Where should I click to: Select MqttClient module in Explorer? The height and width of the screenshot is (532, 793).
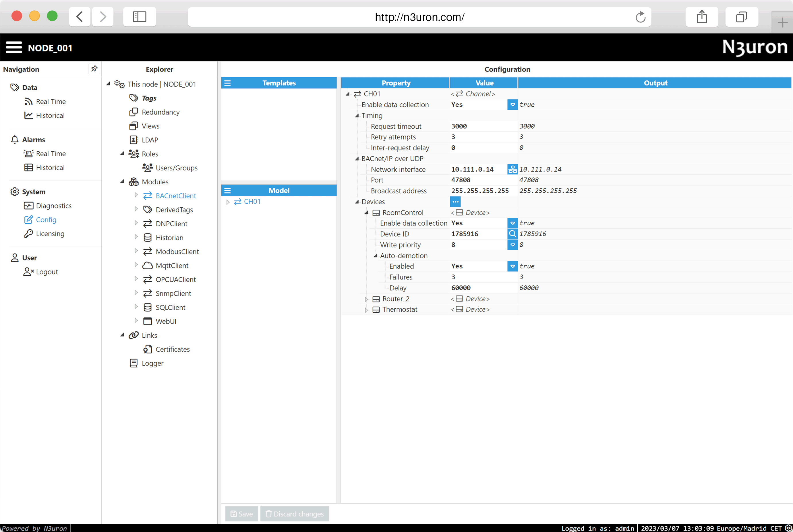click(x=166, y=265)
